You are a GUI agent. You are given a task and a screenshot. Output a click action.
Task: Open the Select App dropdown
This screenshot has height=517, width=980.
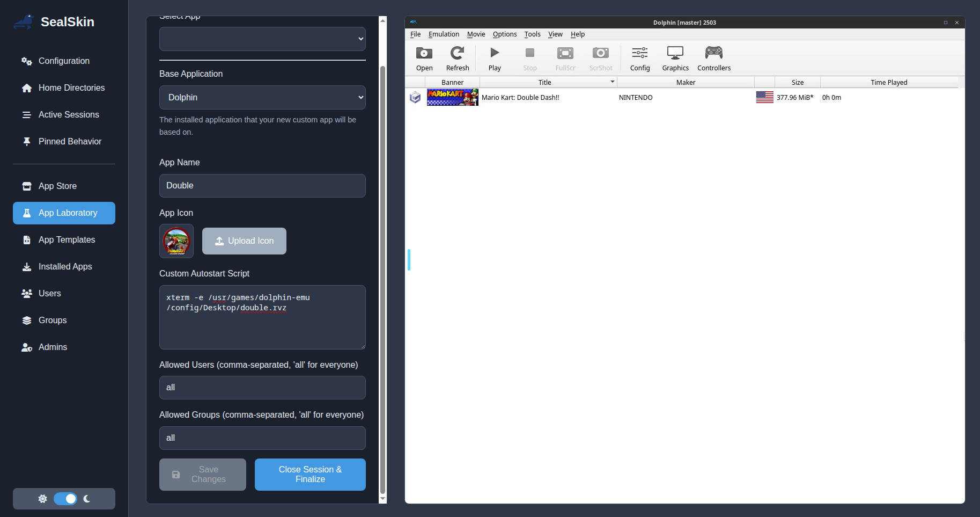(262, 38)
